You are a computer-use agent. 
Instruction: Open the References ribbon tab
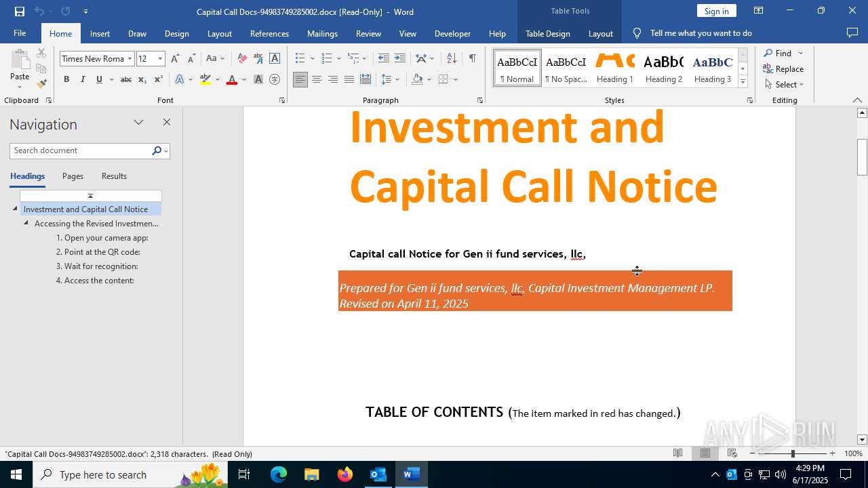tap(269, 33)
